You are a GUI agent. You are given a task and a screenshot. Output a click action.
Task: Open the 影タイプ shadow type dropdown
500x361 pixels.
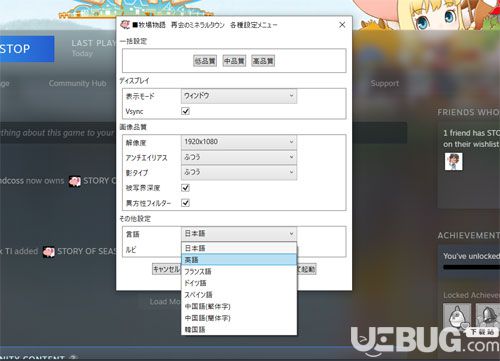coord(239,173)
